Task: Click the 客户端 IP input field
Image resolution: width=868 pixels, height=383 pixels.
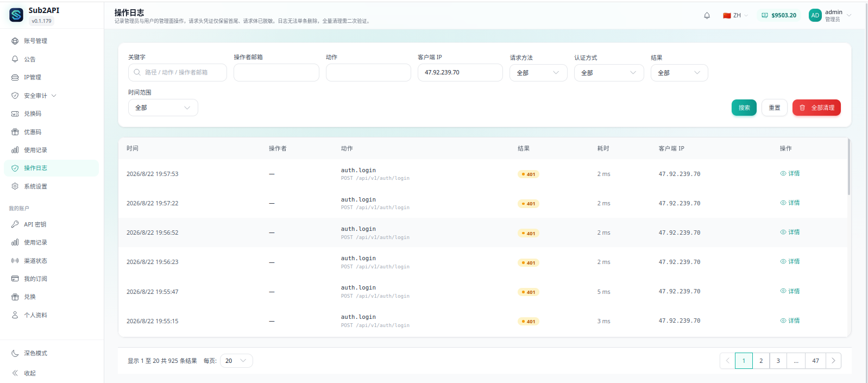Action: point(460,72)
